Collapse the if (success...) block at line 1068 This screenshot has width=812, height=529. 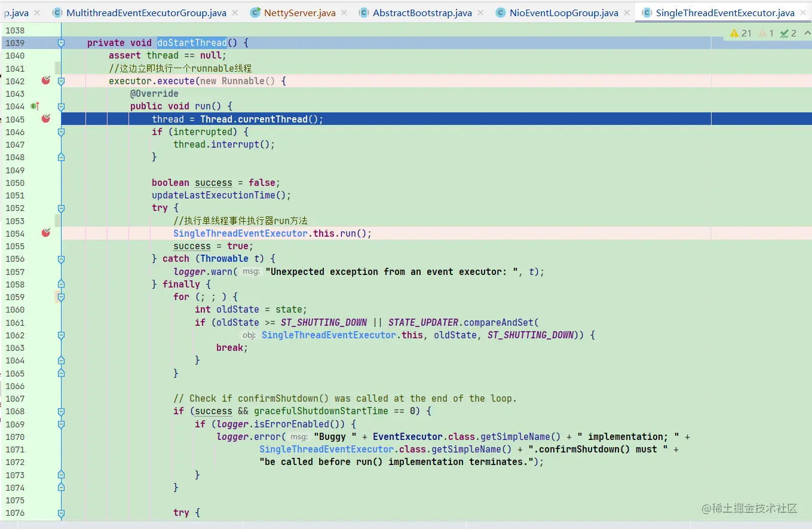[x=61, y=411]
